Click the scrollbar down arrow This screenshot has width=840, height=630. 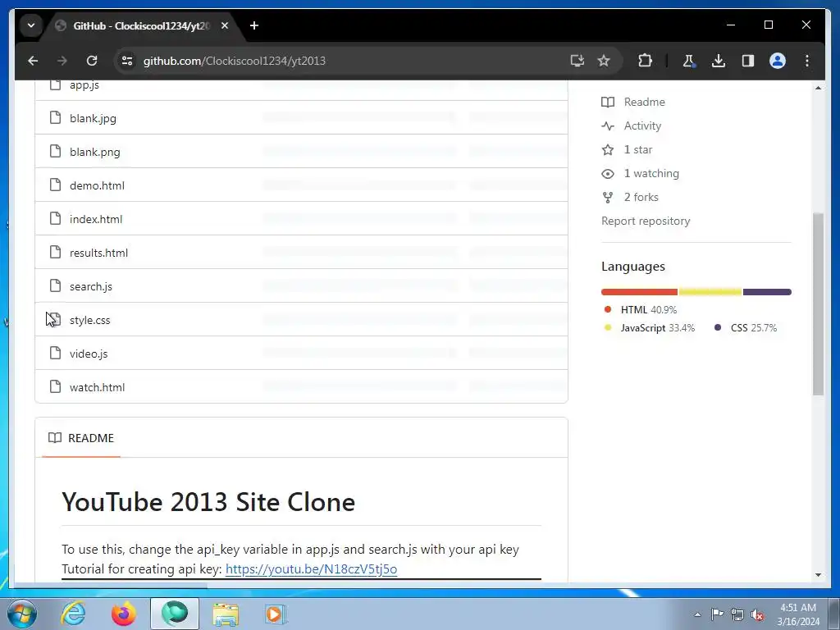818,575
